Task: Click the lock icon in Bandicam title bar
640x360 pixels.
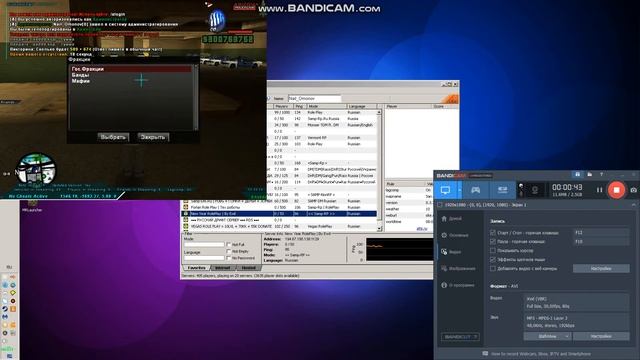Action: tap(577, 175)
